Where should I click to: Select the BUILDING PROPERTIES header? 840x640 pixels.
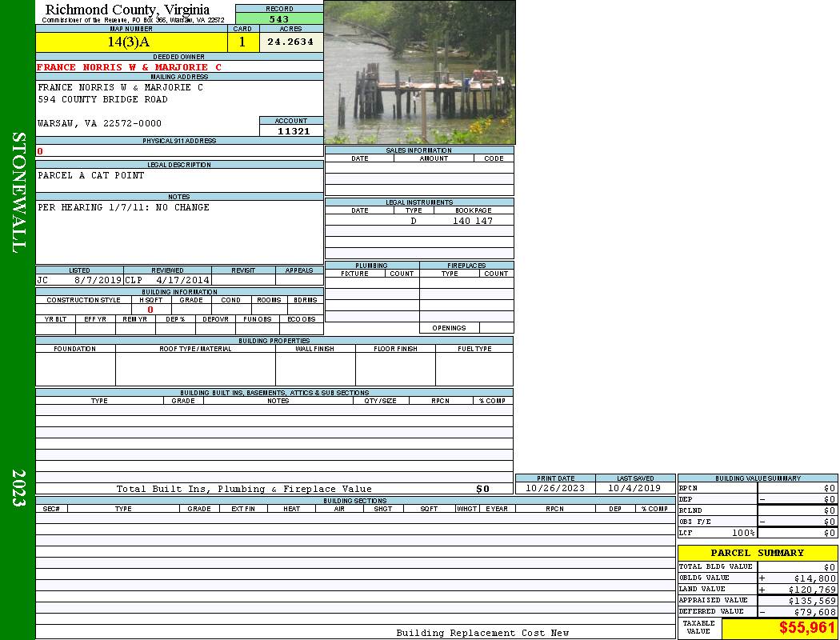tap(274, 341)
